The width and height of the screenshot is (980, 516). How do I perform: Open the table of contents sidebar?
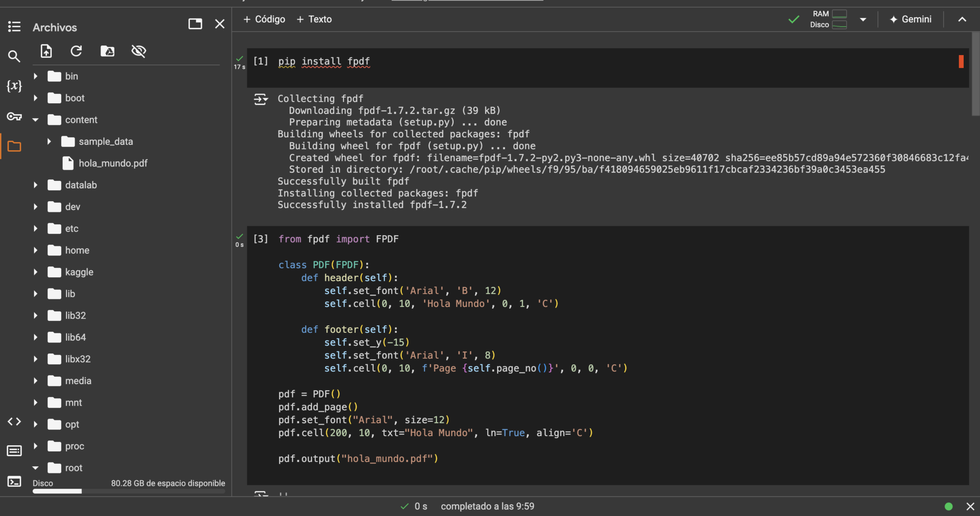tap(14, 26)
